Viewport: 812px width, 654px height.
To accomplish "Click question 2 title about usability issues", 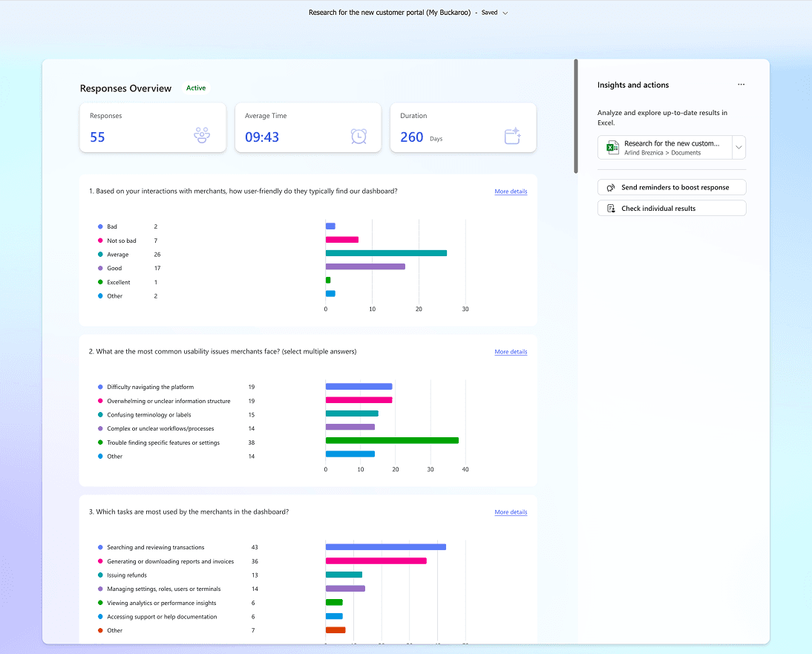I will tap(223, 352).
